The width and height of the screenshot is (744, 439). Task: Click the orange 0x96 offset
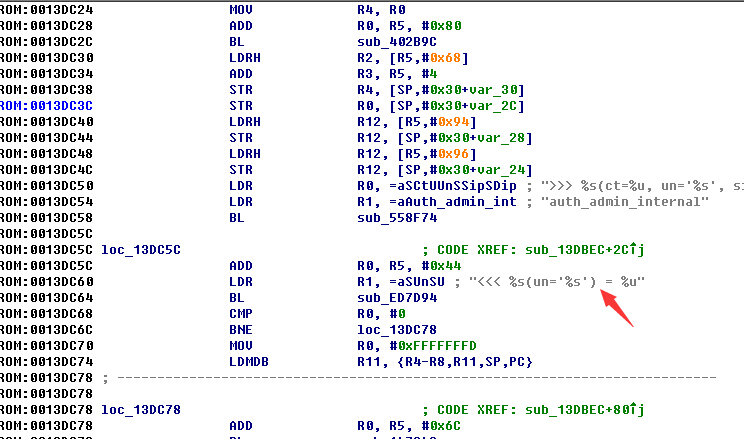coord(453,154)
